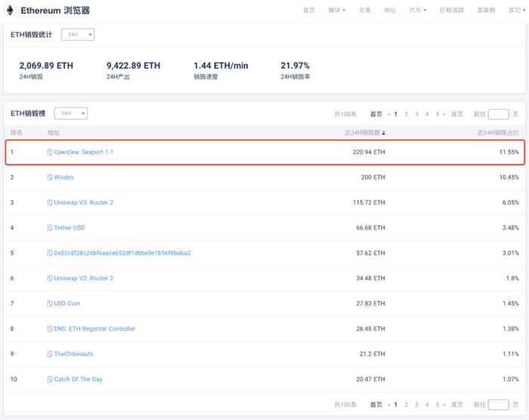The image size is (529, 420).
Task: Open Uniswap V3: Router 2 link
Action: 84,202
